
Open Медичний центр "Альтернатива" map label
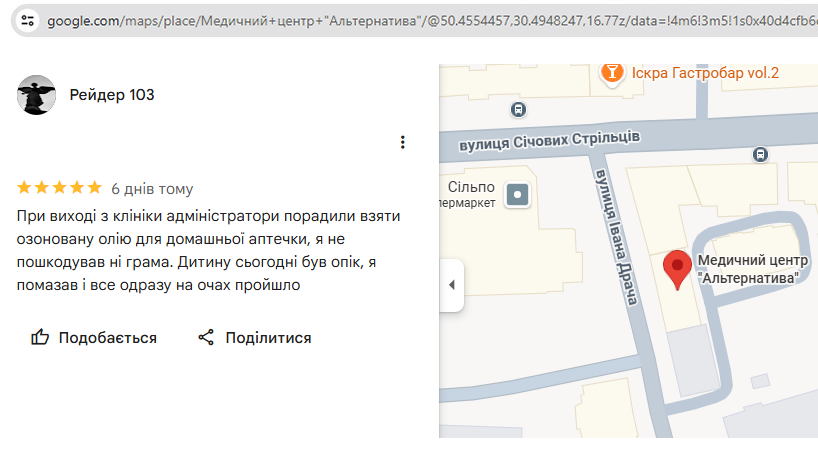point(752,270)
